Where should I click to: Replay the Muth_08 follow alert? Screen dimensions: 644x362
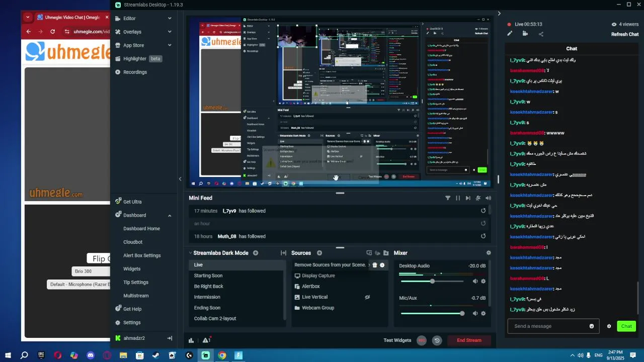tap(484, 236)
